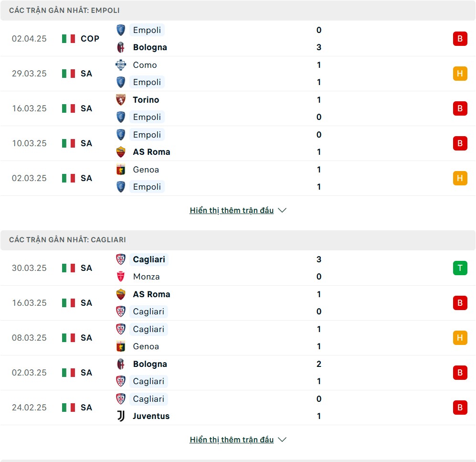Click the Monza club logo
Screen dimensions: 476x462
click(120, 277)
